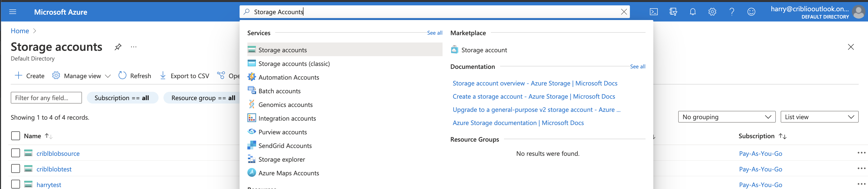Open the notifications bell
This screenshot has height=189, width=868.
pyautogui.click(x=692, y=12)
